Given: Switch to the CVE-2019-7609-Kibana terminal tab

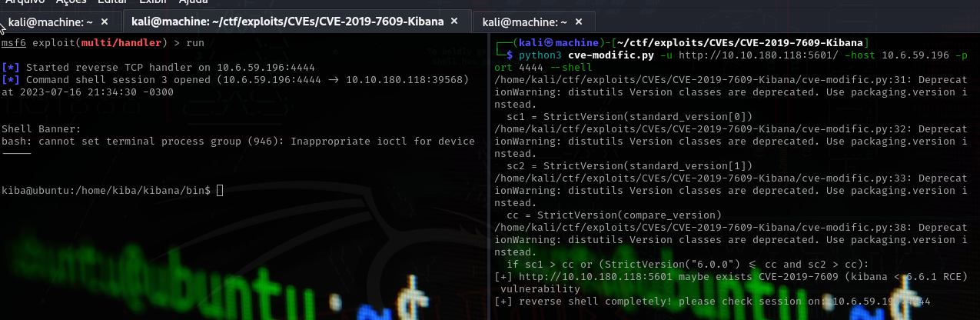Looking at the screenshot, I should [x=287, y=21].
